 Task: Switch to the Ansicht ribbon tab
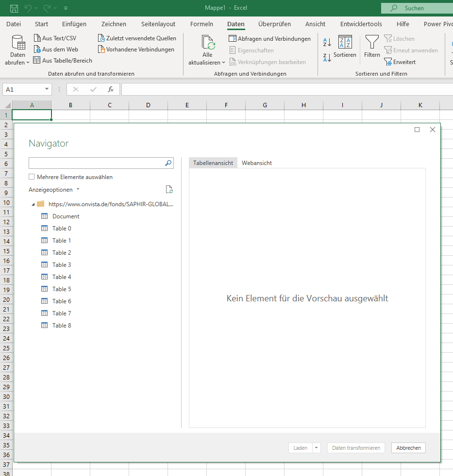[x=315, y=24]
